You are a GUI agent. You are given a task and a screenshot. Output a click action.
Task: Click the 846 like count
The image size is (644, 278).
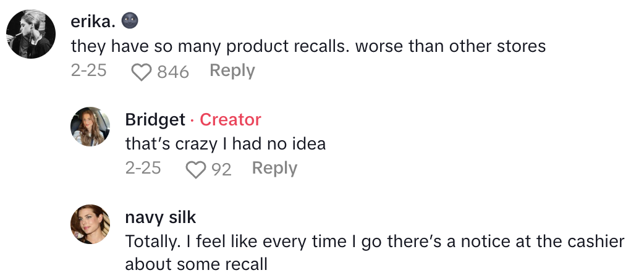tap(173, 72)
